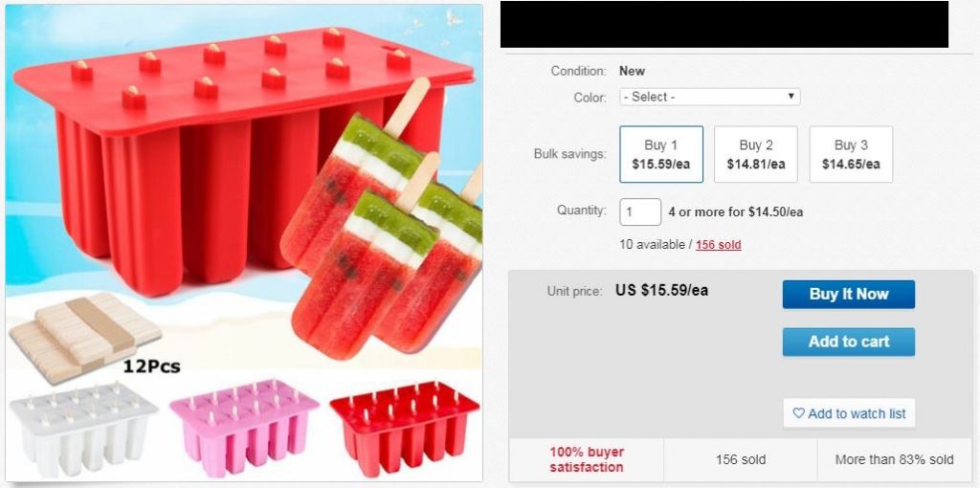980x488 pixels.
Task: Select Buy 1 at $15.59/ea option
Action: pyautogui.click(x=661, y=154)
